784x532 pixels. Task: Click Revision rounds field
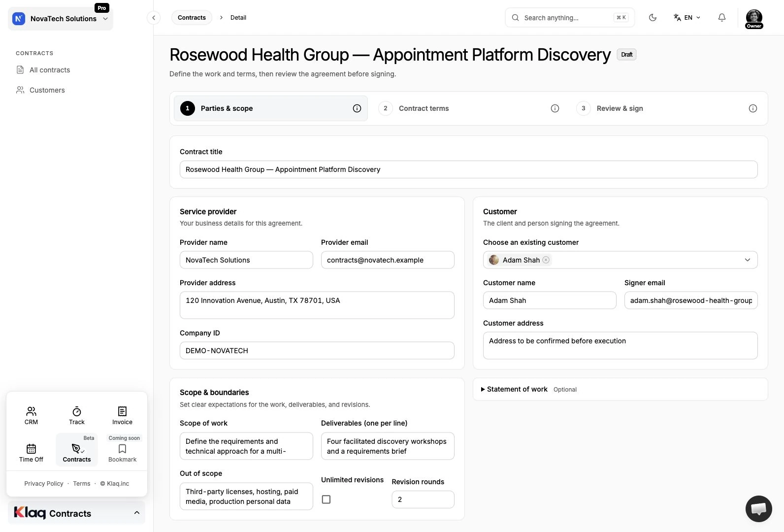(423, 499)
